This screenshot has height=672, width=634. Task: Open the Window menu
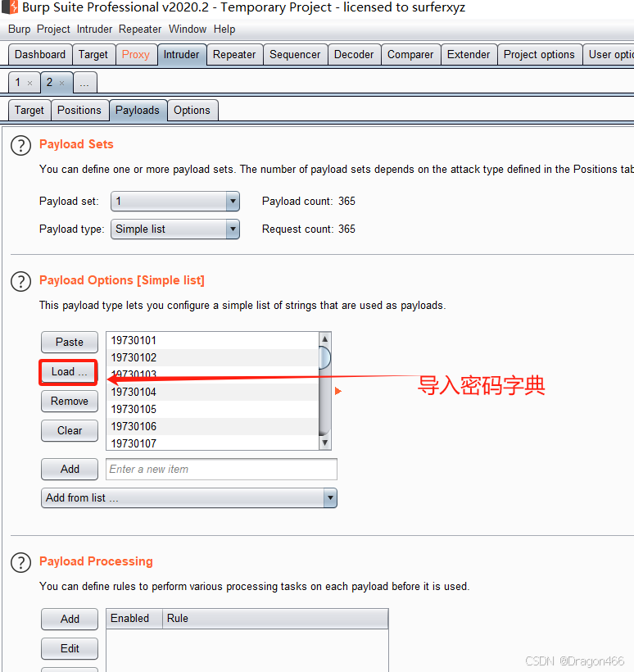click(188, 30)
